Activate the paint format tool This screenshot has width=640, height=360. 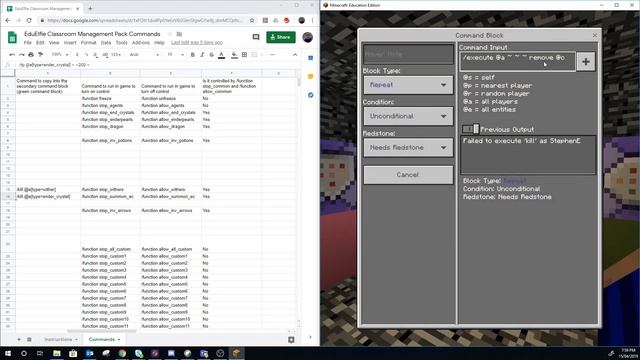tap(40, 55)
